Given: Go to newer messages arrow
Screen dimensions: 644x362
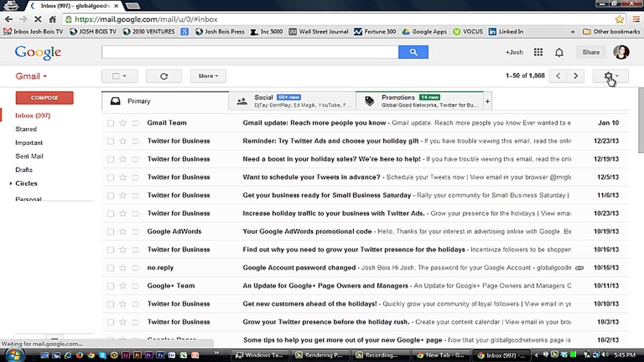Looking at the screenshot, I should coord(558,76).
